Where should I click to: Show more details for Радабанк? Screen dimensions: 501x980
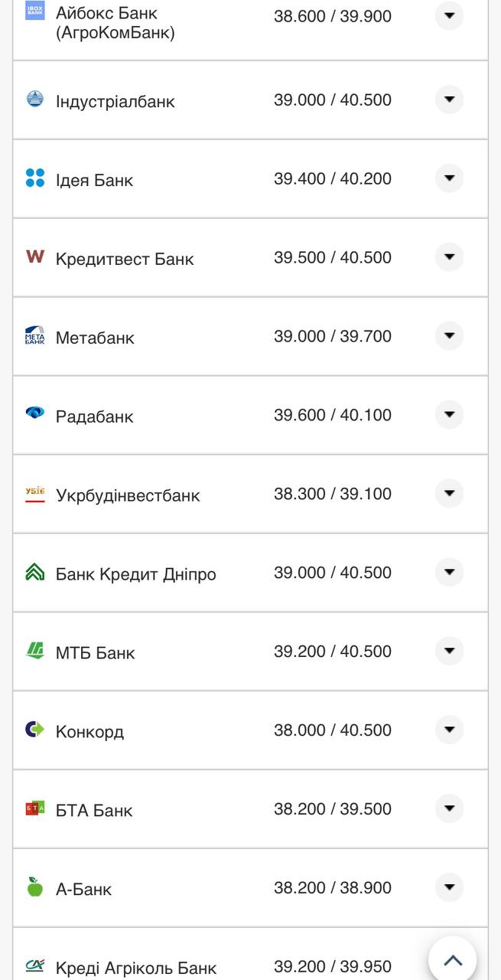[x=449, y=414]
